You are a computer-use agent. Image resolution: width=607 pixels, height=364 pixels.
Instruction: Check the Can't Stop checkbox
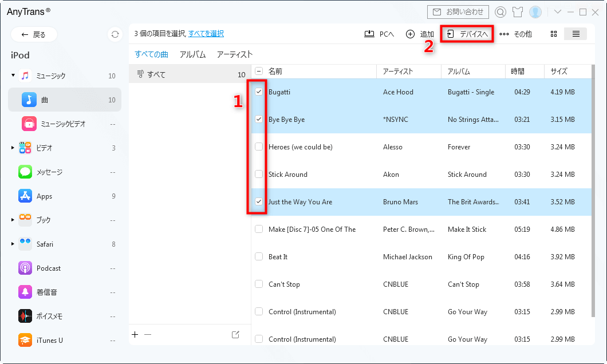(259, 284)
